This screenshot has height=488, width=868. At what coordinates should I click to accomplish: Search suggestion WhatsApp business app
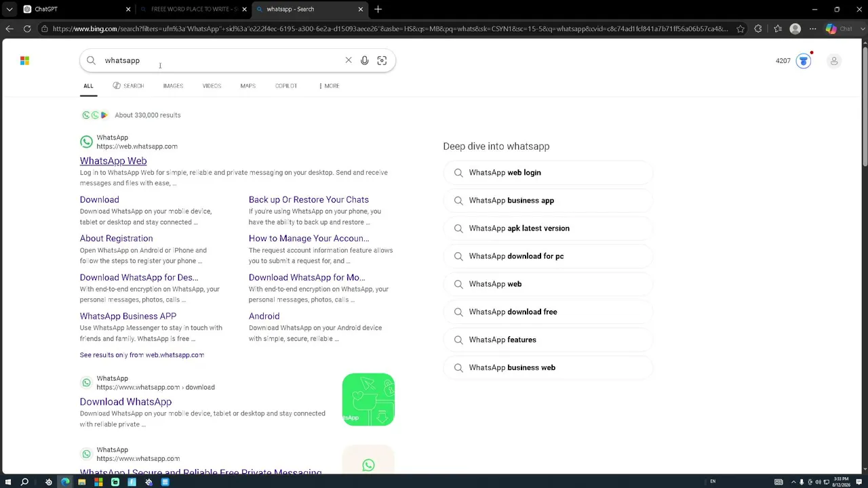click(x=548, y=201)
